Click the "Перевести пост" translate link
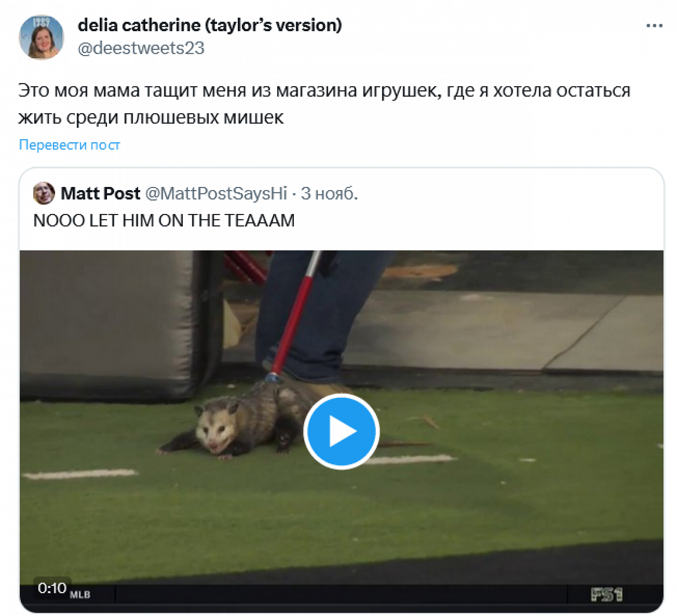677x616 pixels. [70, 145]
